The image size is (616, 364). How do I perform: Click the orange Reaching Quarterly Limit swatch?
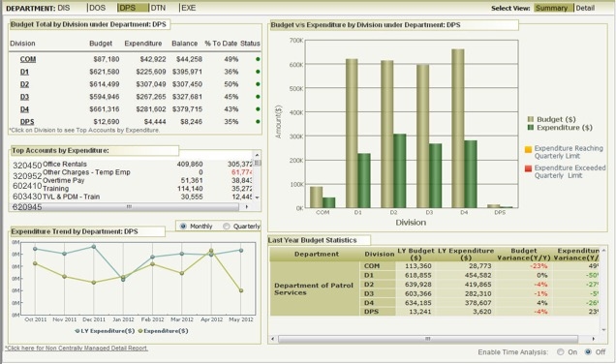coord(529,149)
